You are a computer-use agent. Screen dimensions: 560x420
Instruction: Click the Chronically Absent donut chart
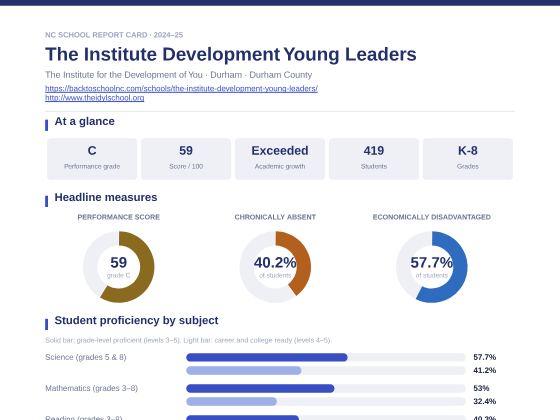coord(275,267)
